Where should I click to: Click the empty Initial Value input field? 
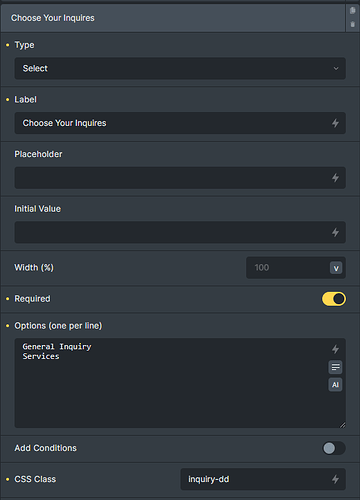pos(180,232)
